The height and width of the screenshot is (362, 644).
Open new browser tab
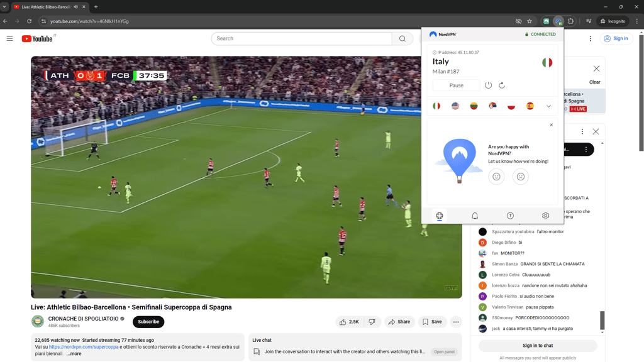click(x=96, y=6)
